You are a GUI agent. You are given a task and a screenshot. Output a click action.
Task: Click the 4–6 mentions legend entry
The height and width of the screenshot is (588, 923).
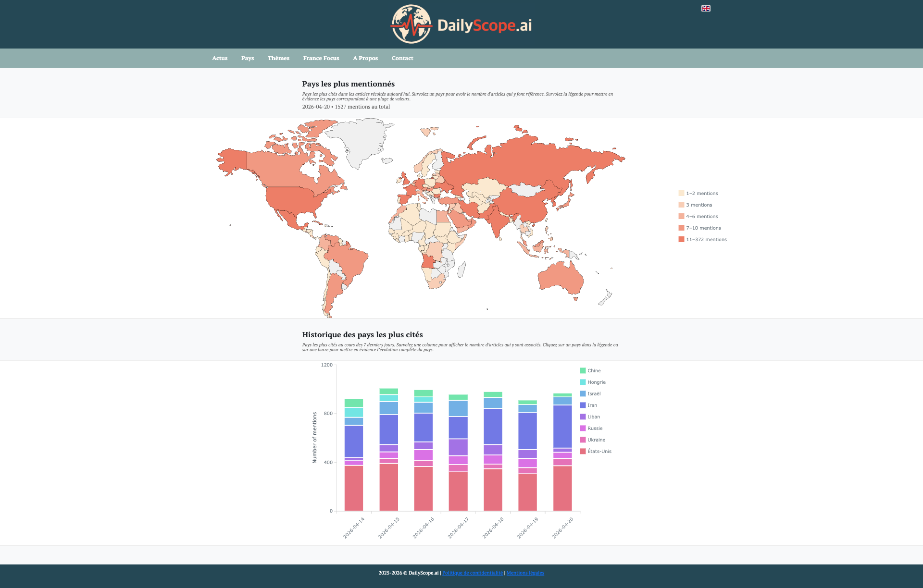[701, 217]
